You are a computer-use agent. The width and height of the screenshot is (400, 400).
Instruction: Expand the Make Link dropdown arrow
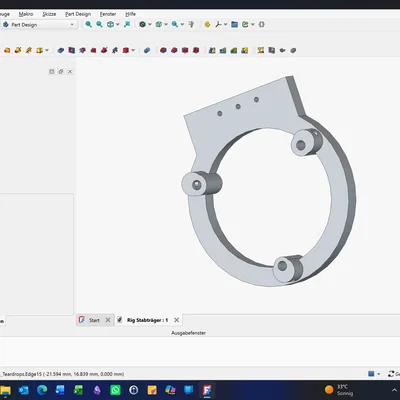pyautogui.click(x=253, y=24)
